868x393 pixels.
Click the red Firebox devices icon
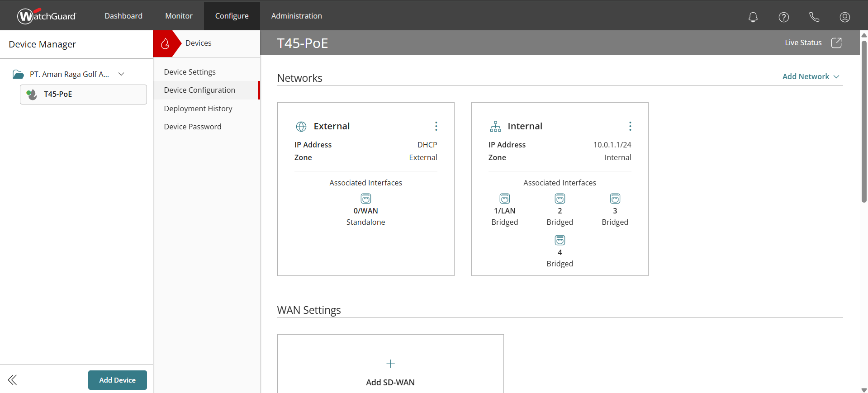(165, 43)
